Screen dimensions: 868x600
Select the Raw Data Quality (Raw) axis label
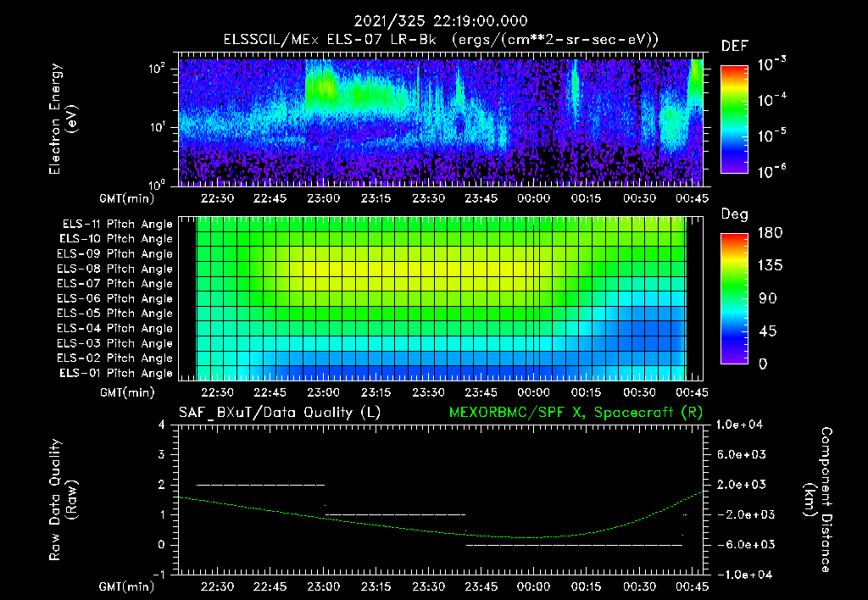coord(63,500)
